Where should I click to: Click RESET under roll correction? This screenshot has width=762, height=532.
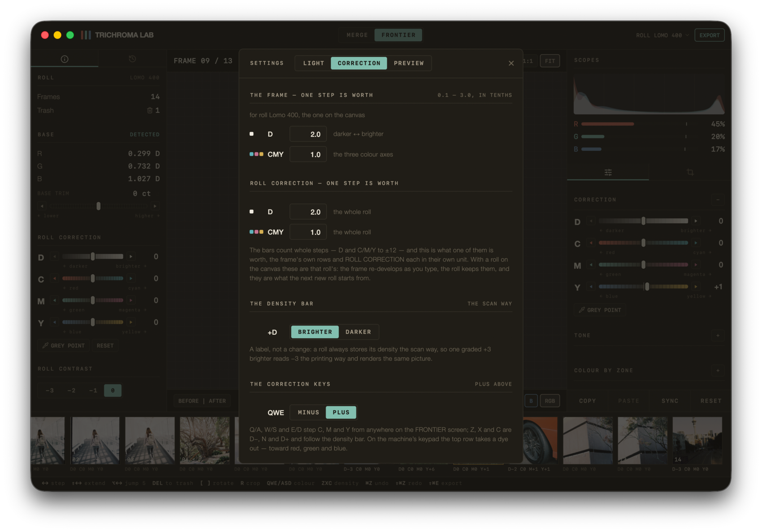(105, 346)
